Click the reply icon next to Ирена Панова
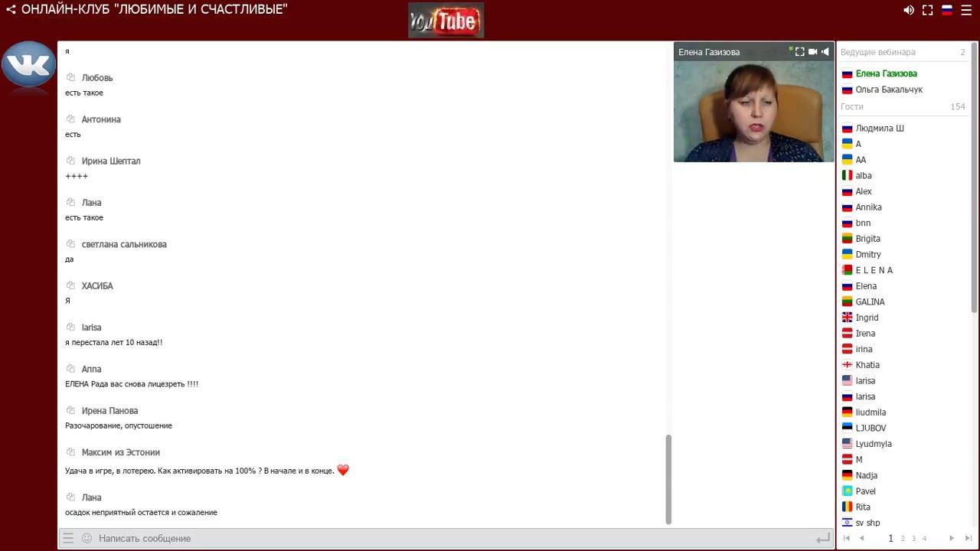Screen dimensions: 980x551 (x=70, y=410)
